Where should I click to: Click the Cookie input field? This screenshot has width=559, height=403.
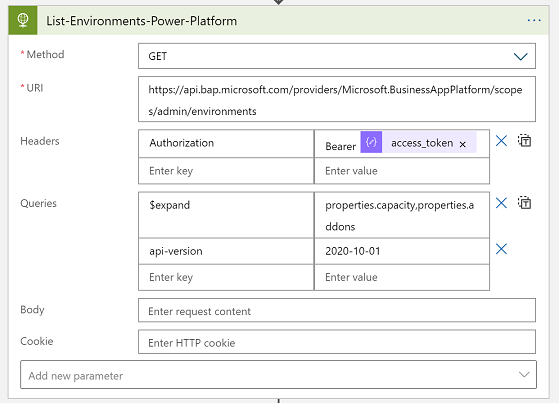[337, 342]
